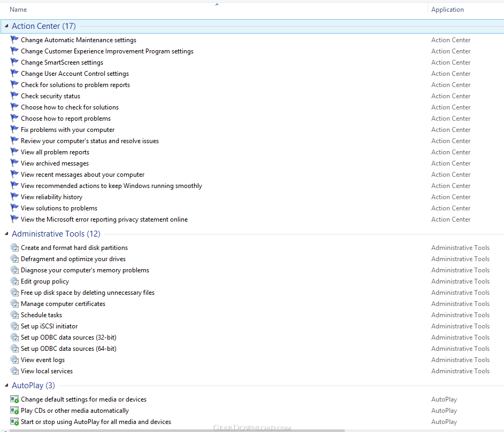Click flag icon next to Change SmartScreen settings

pyautogui.click(x=14, y=62)
